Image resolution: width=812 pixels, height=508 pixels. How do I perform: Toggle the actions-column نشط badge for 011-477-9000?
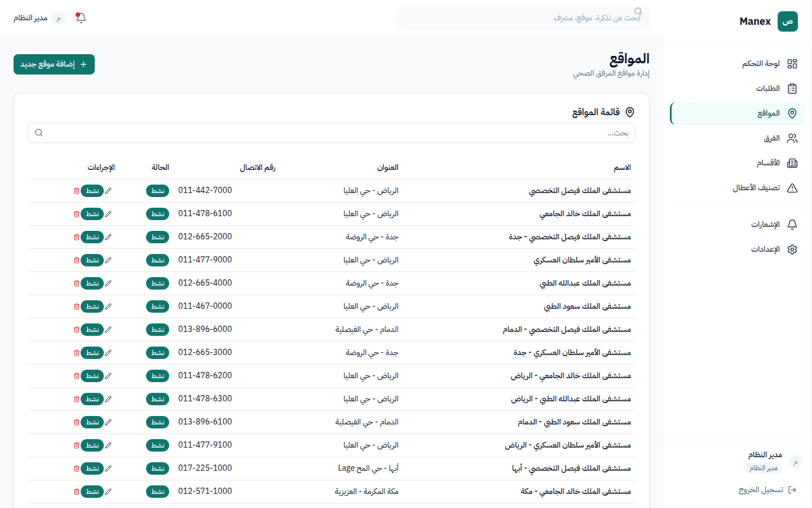[x=92, y=260]
